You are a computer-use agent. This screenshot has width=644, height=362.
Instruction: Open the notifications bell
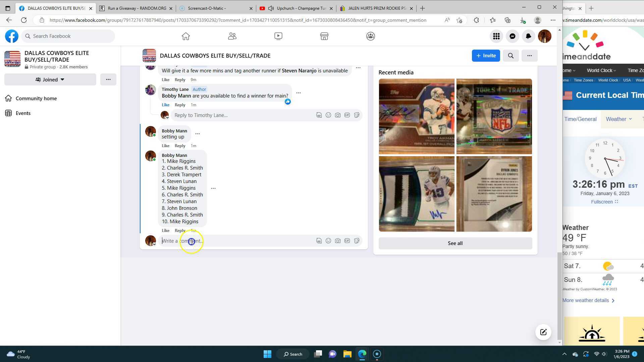click(528, 36)
